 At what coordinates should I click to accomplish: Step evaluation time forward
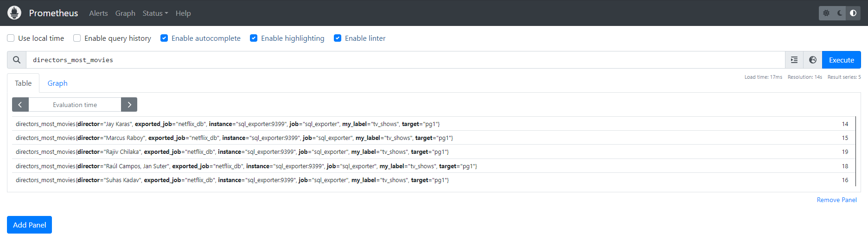coord(129,105)
